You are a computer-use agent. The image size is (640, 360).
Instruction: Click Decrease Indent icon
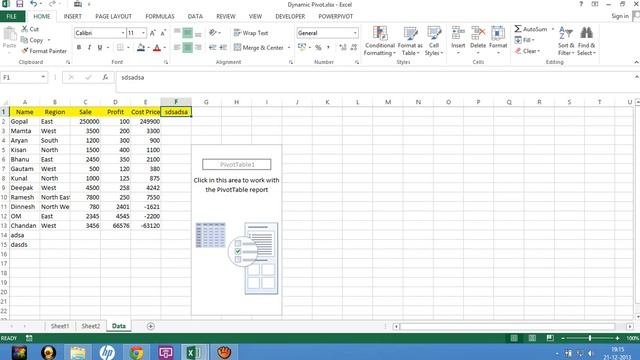212,47
